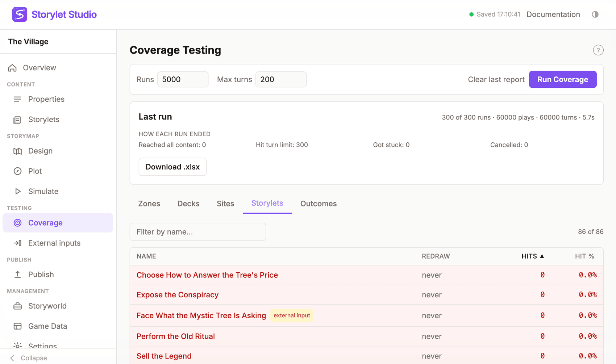
Task: Click the Got stuck: 0 stat
Action: click(x=391, y=145)
